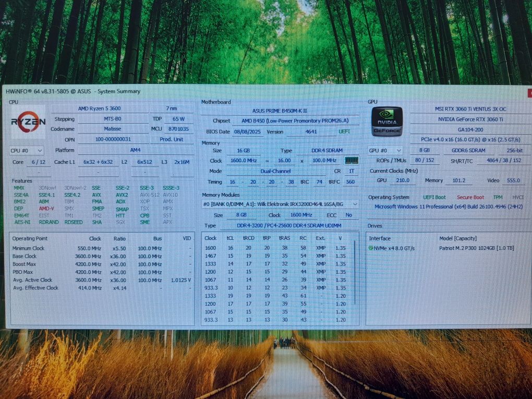Click the NVIDIA GeForce RTX 3060 Ti field
This screenshot has height=399, width=532.
pos(470,119)
